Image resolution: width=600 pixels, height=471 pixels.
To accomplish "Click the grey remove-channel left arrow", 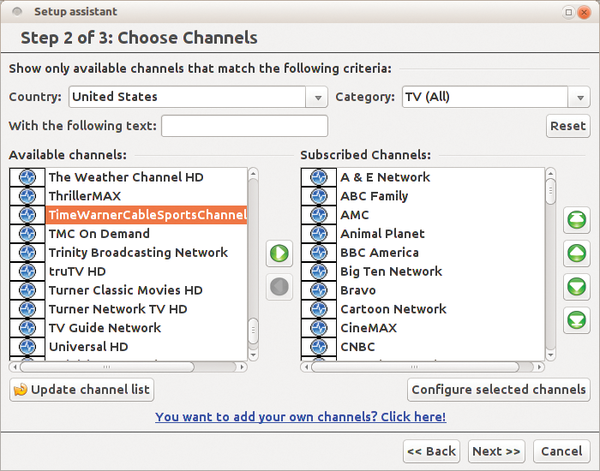I will point(279,287).
